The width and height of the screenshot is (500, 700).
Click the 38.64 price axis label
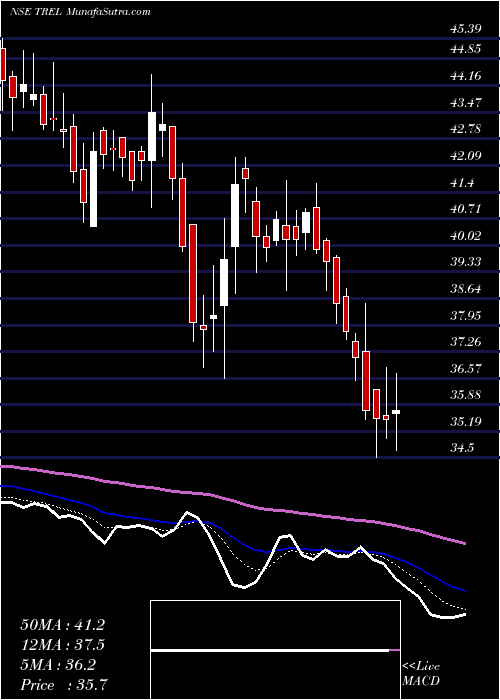point(466,288)
